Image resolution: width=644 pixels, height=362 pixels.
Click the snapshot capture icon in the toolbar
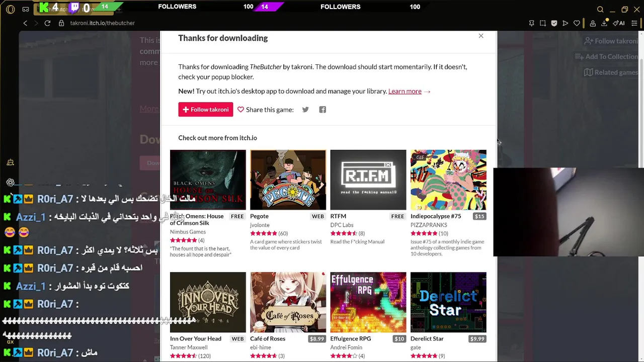pyautogui.click(x=543, y=23)
